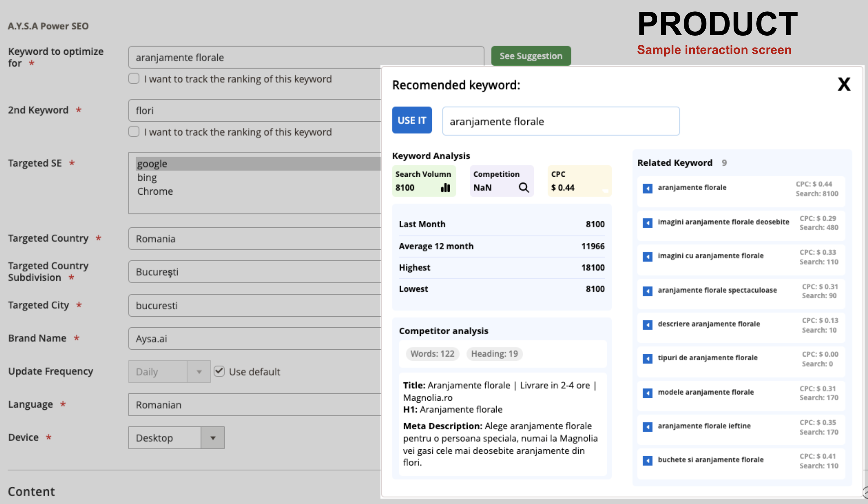
Task: Click the 'aranjamente florale ieftine' keyword text
Action: click(x=704, y=426)
